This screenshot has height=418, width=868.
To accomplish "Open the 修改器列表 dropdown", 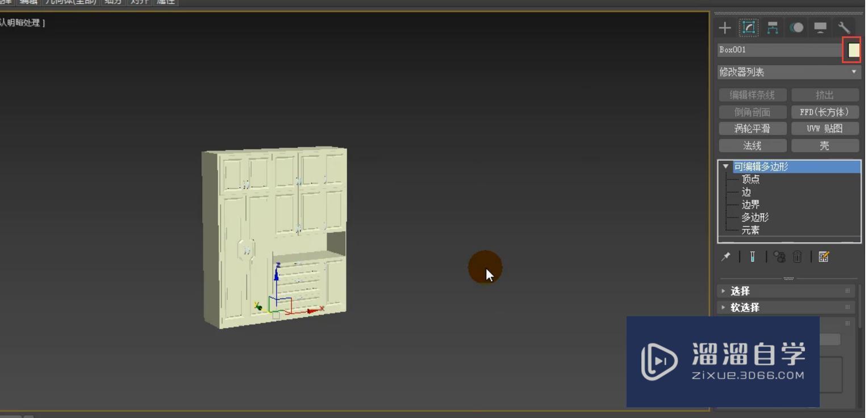I will pos(788,72).
